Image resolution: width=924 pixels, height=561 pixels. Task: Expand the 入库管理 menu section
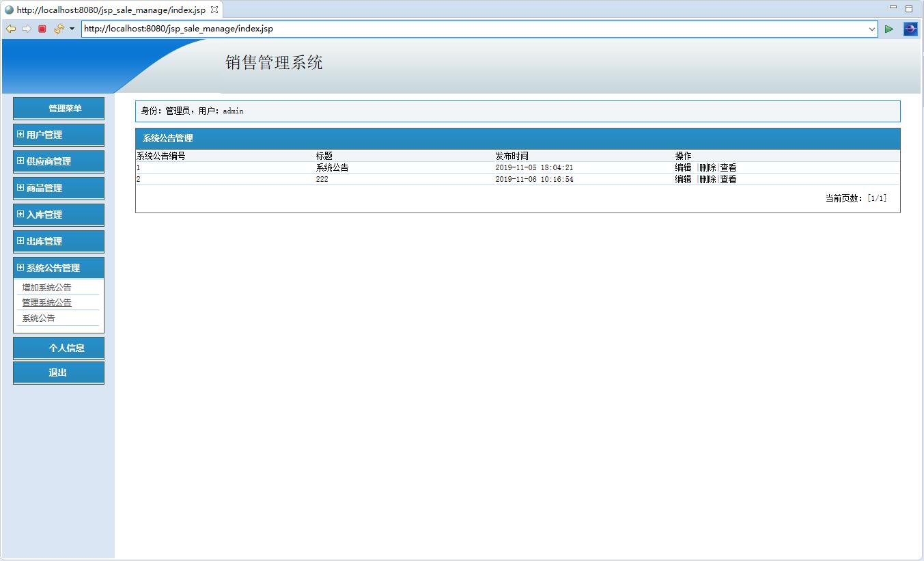tap(58, 215)
